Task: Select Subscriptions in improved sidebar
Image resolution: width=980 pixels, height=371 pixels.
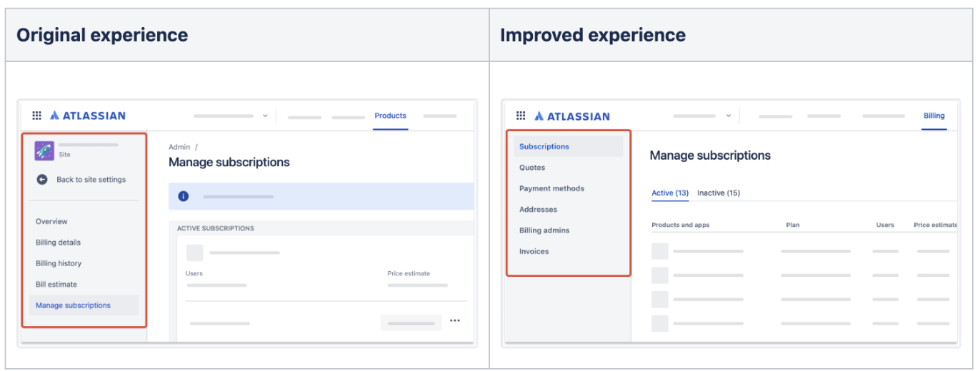Action: tap(569, 146)
